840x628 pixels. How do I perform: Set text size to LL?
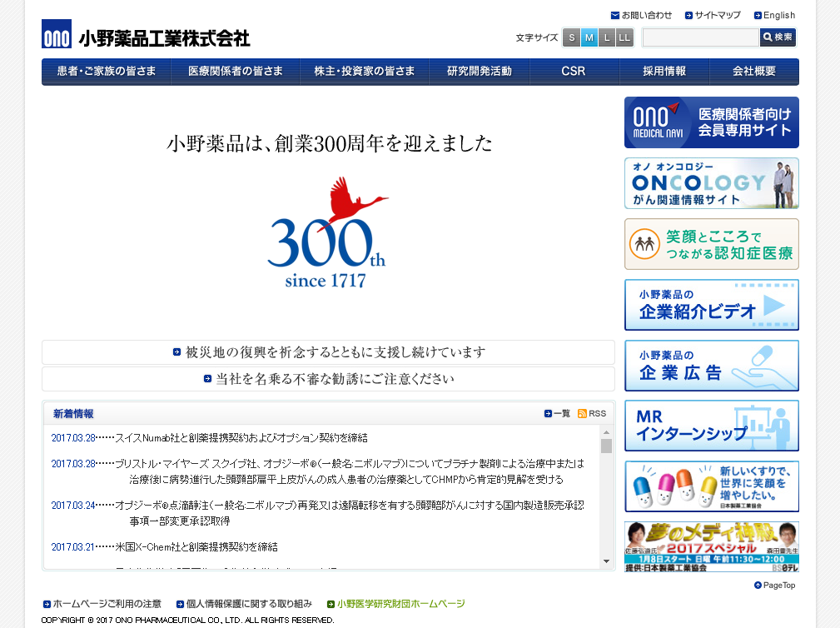[x=624, y=37]
